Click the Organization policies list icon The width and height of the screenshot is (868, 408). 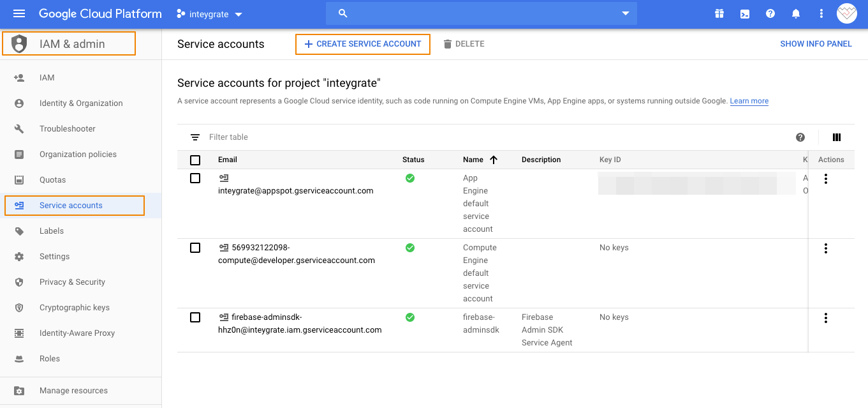19,154
